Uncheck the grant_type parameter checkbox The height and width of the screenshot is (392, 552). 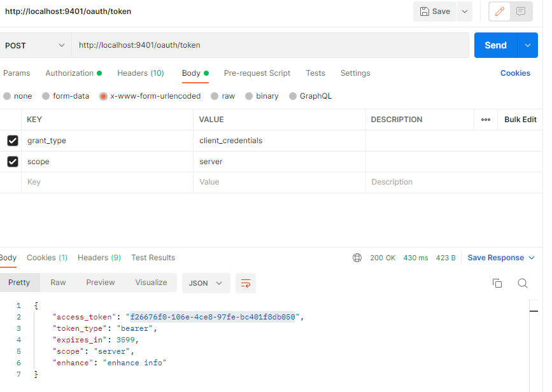tap(13, 141)
